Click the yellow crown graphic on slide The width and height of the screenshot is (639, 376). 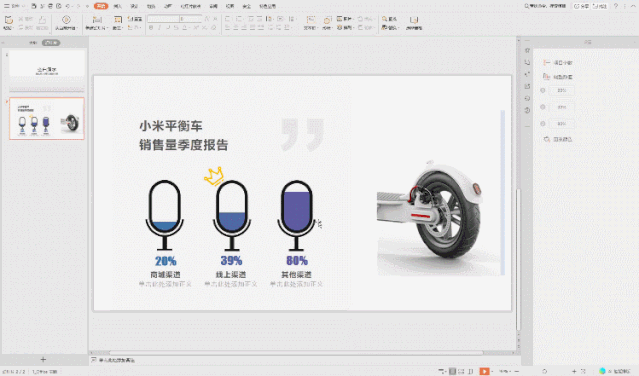point(214,176)
